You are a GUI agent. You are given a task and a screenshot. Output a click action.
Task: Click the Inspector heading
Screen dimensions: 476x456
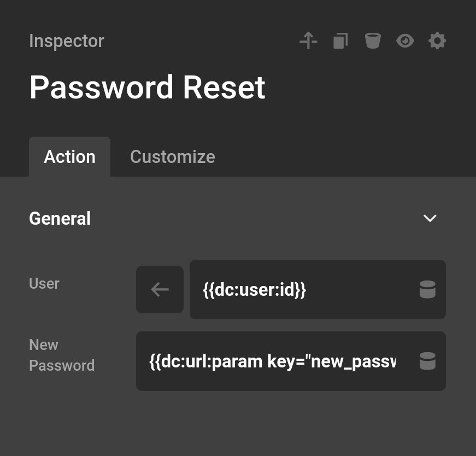point(66,40)
